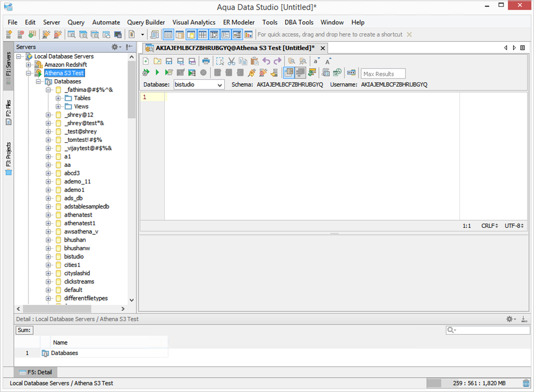
Task: Open the CRLF line ending selector
Action: (490, 226)
